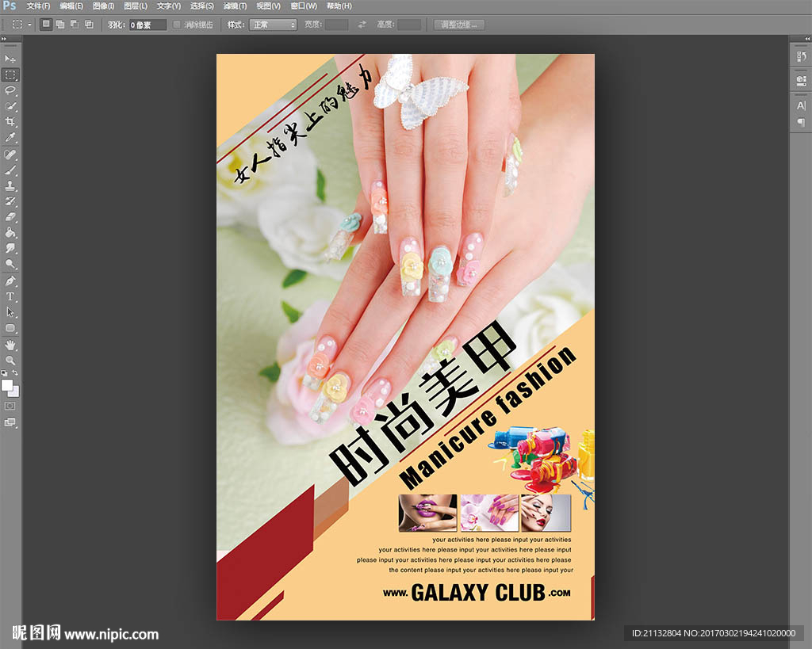Activate the Hand tool
The width and height of the screenshot is (812, 649).
(10, 345)
